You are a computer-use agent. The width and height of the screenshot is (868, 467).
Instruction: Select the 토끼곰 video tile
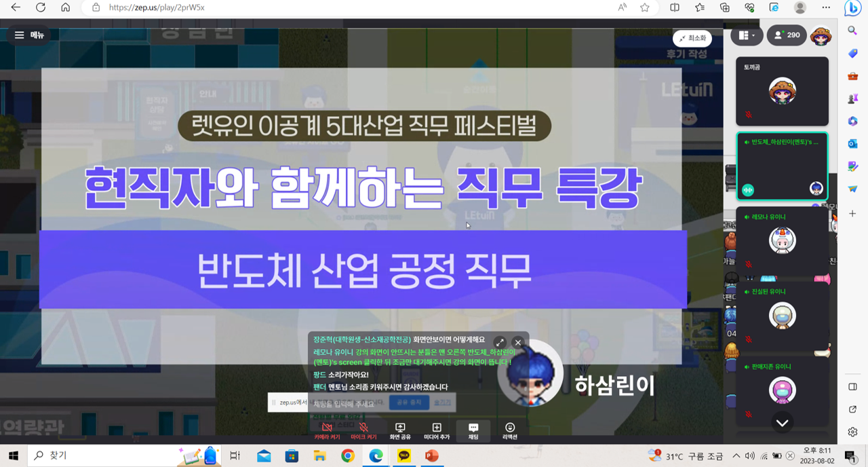[x=782, y=92]
